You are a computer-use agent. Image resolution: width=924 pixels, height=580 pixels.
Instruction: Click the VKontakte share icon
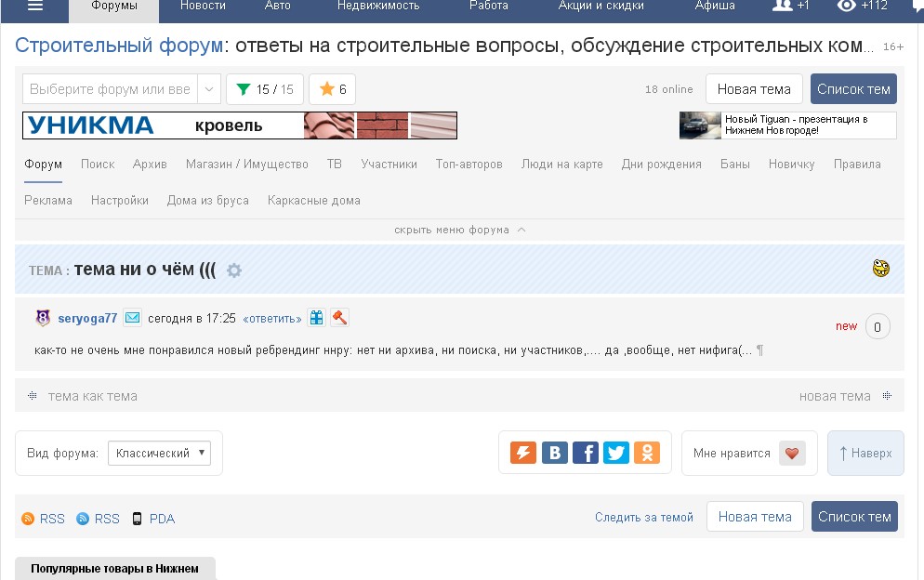pos(554,453)
